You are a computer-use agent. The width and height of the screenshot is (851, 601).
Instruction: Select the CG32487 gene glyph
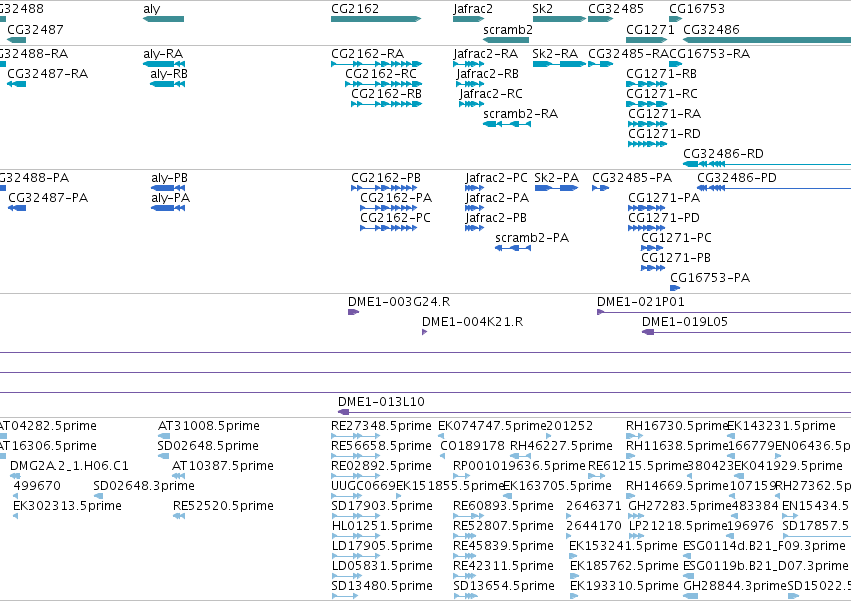coord(16,40)
